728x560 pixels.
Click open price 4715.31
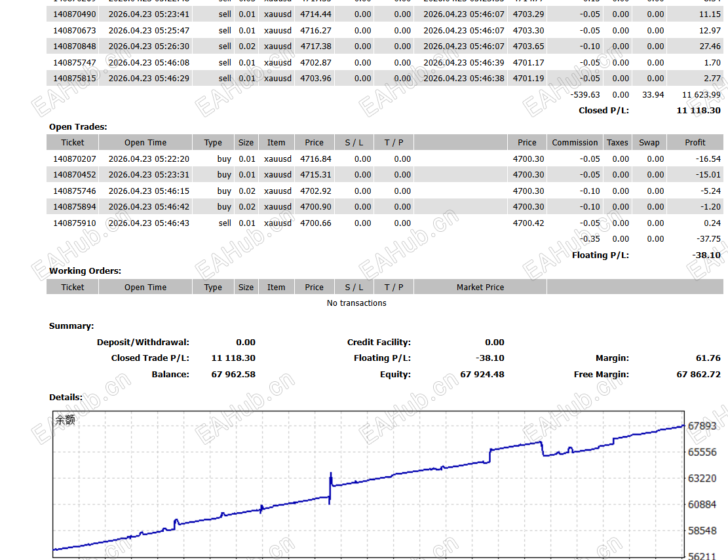click(x=316, y=175)
